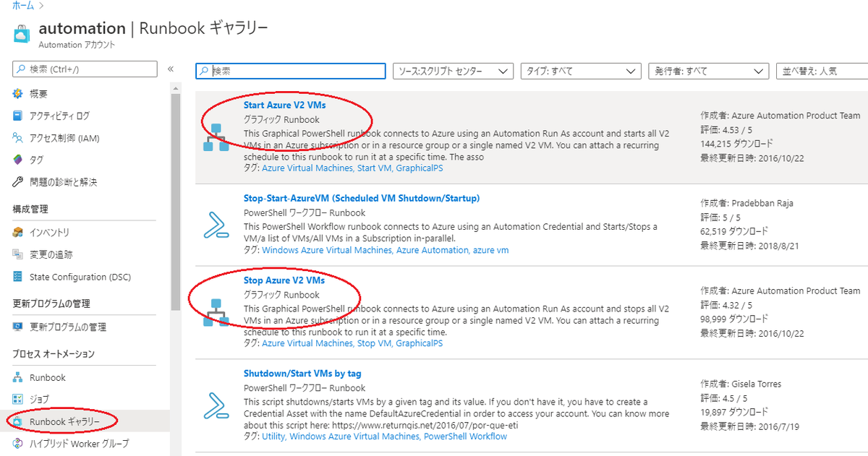Click Azure Virtual Machines tag under Start Azure V2 VMs
This screenshot has height=456, width=868.
(307, 168)
